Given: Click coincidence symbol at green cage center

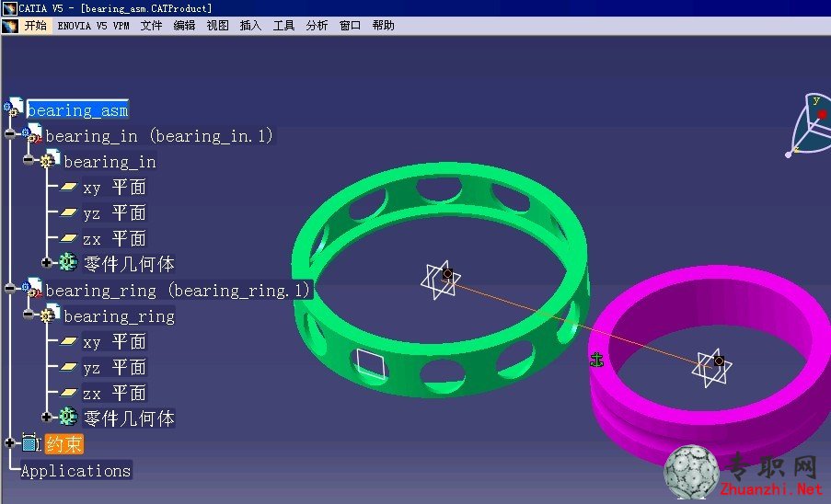Looking at the screenshot, I should (x=447, y=274).
